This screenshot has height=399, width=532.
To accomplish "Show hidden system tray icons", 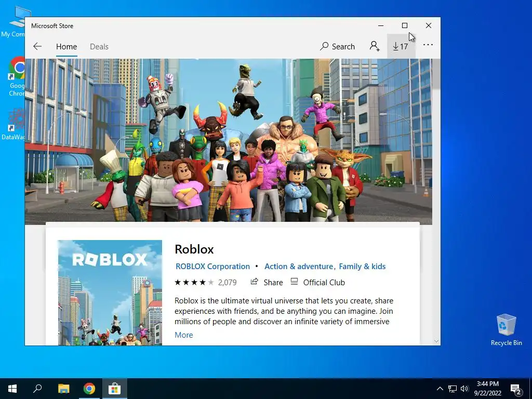I will [440, 389].
